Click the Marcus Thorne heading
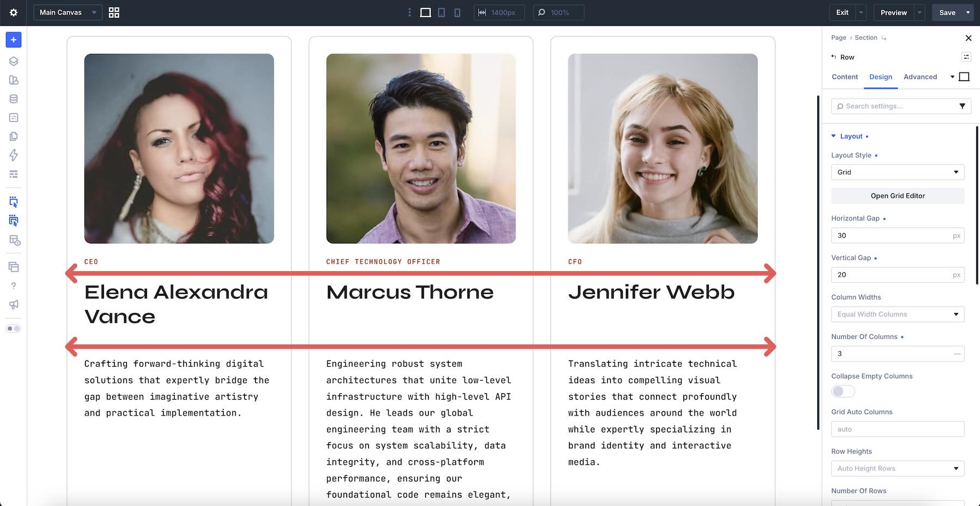This screenshot has height=506, width=980. click(x=410, y=292)
